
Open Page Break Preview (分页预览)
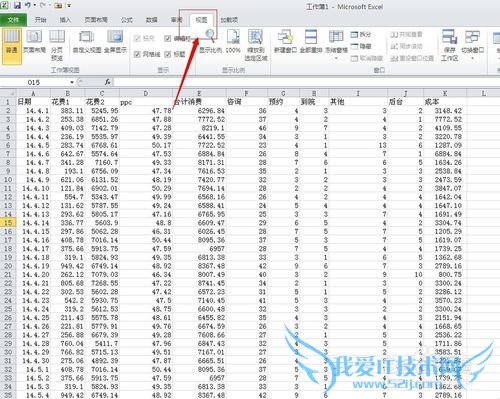57,46
